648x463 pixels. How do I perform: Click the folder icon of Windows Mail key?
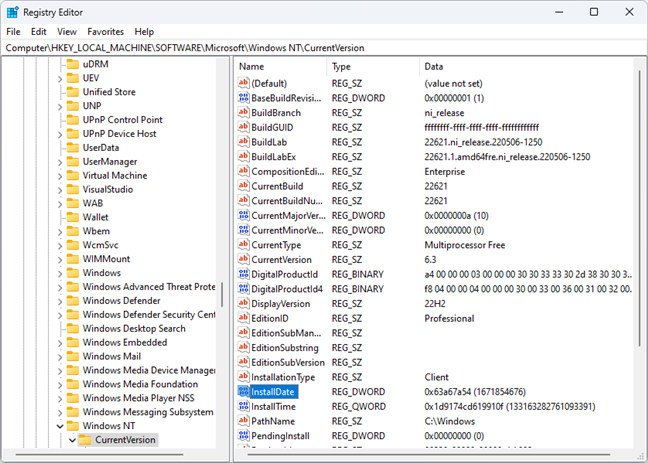[73, 356]
